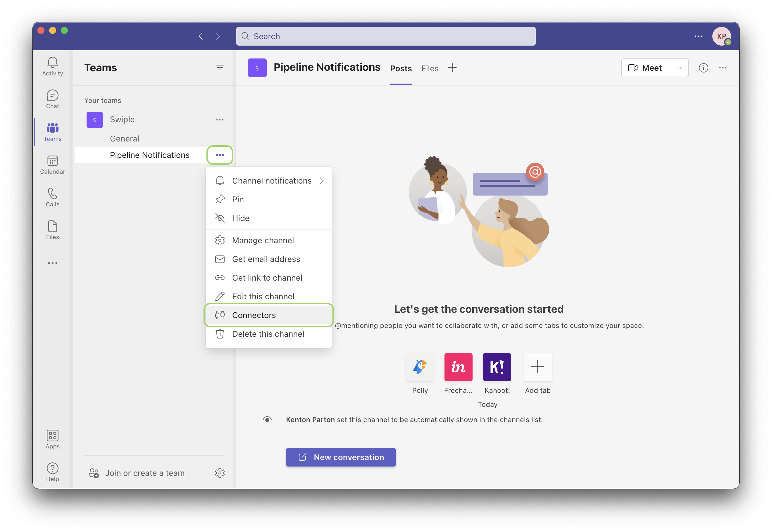The height and width of the screenshot is (532, 772).
Task: Click the Search bar at top
Action: pos(385,36)
